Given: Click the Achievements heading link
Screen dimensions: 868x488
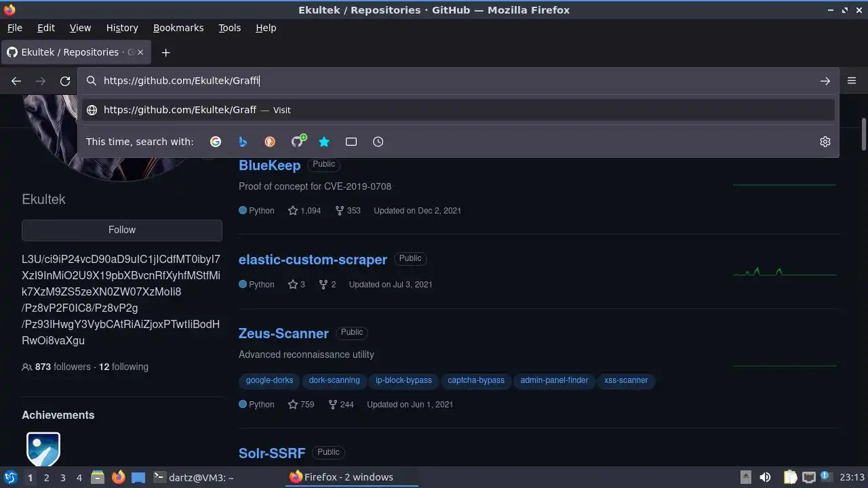Looking at the screenshot, I should [x=58, y=415].
